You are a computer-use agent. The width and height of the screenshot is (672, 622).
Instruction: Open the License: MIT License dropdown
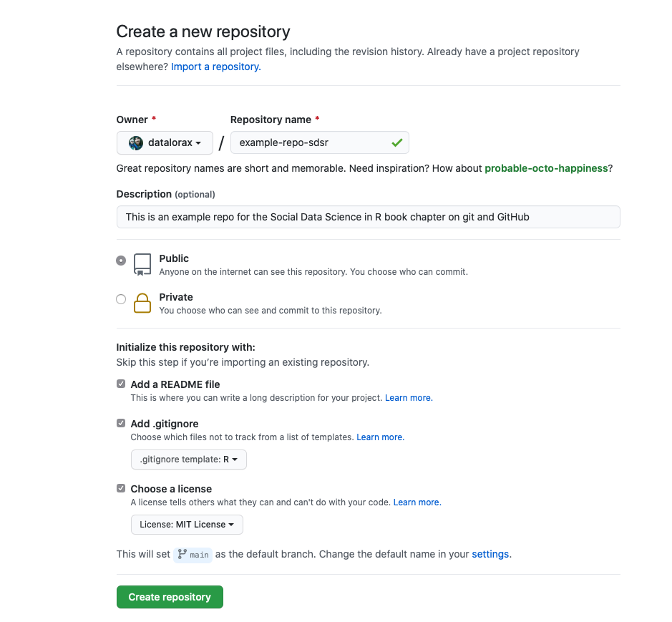click(x=187, y=524)
